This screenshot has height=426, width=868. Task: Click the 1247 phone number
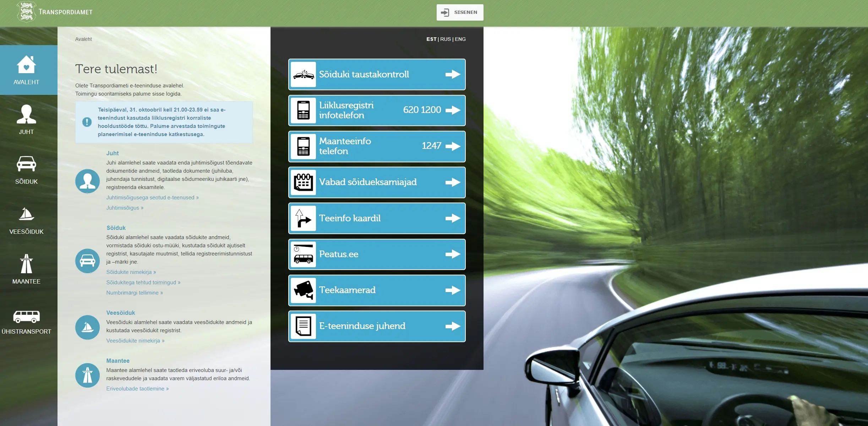pos(431,146)
